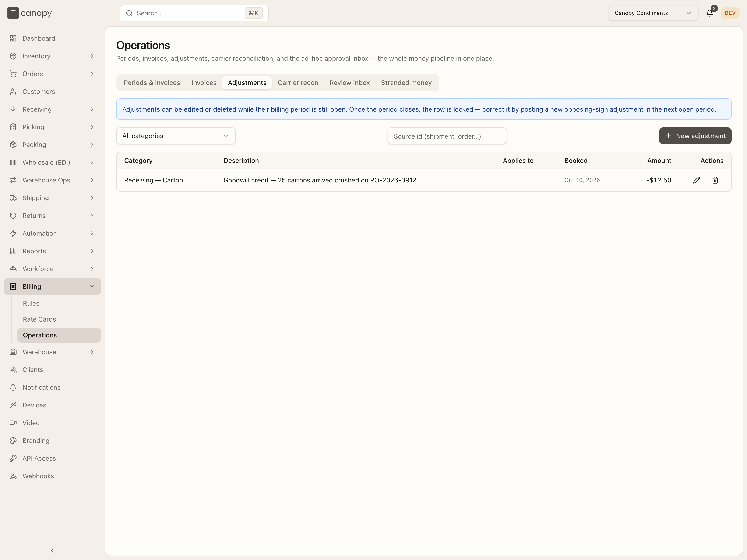Edit the Goodwill credit adjustment with pencil icon

click(696, 180)
